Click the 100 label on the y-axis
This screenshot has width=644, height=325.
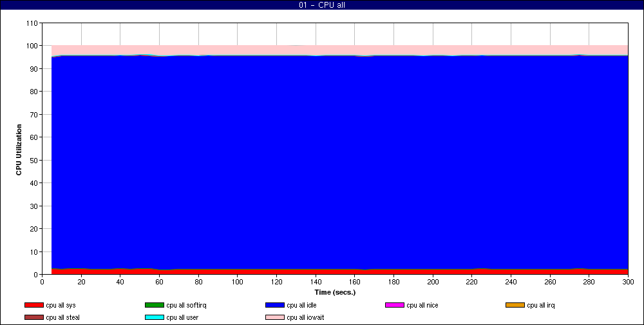tap(32, 46)
